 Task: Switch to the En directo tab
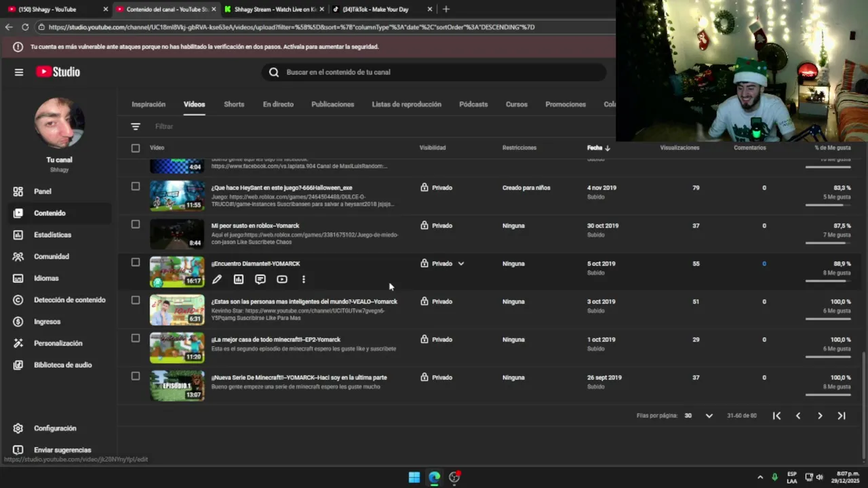tap(278, 104)
